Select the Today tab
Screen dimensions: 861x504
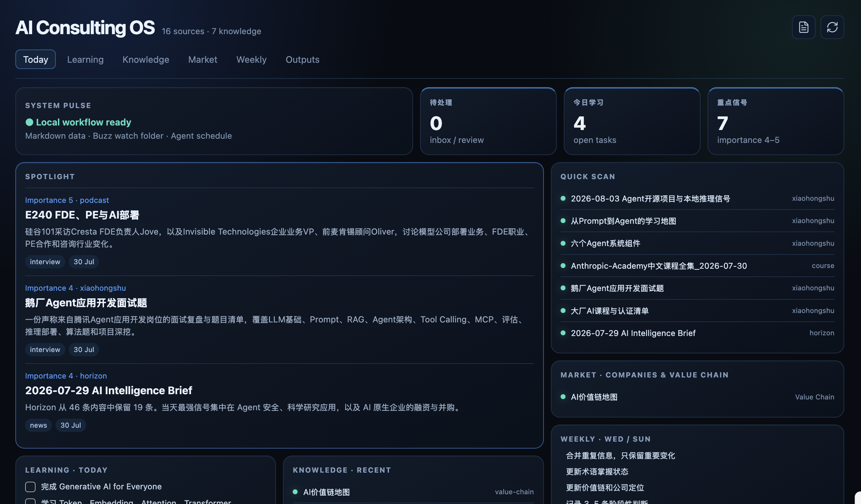pos(36,59)
